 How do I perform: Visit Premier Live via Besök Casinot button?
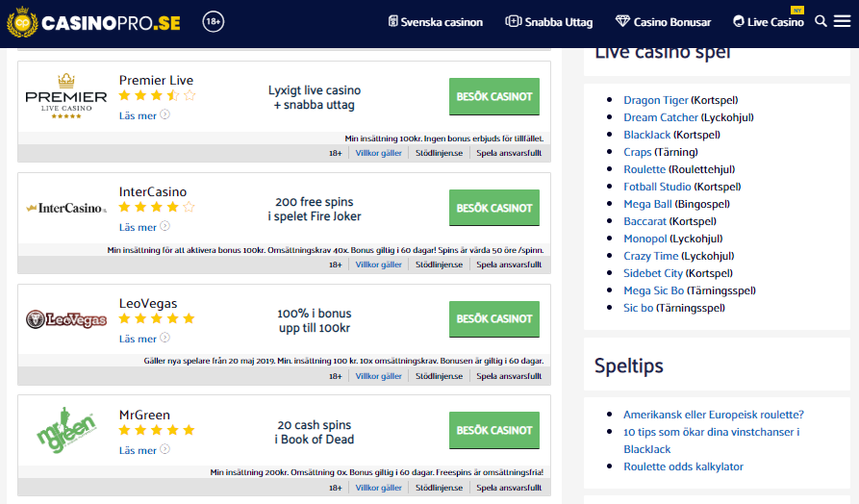(494, 96)
